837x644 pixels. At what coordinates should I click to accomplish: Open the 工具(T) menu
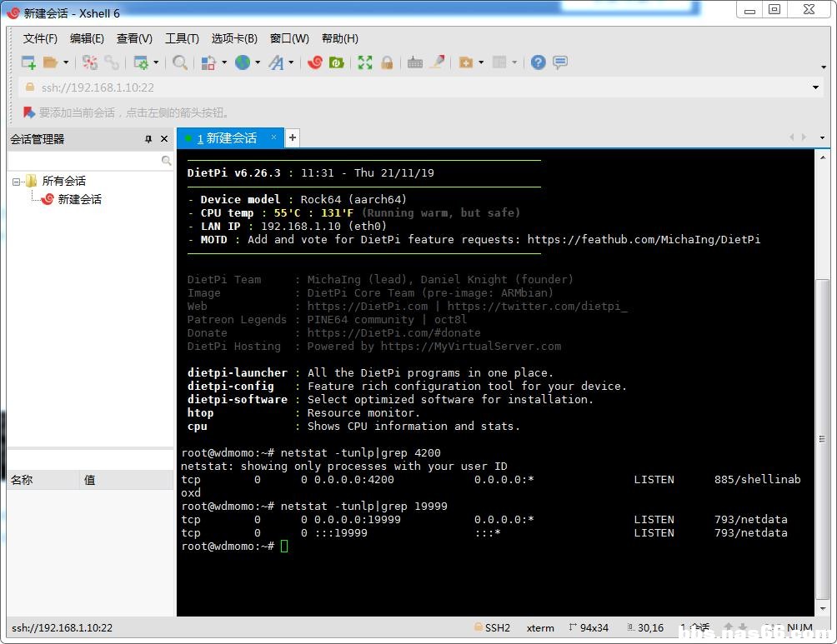pos(182,38)
